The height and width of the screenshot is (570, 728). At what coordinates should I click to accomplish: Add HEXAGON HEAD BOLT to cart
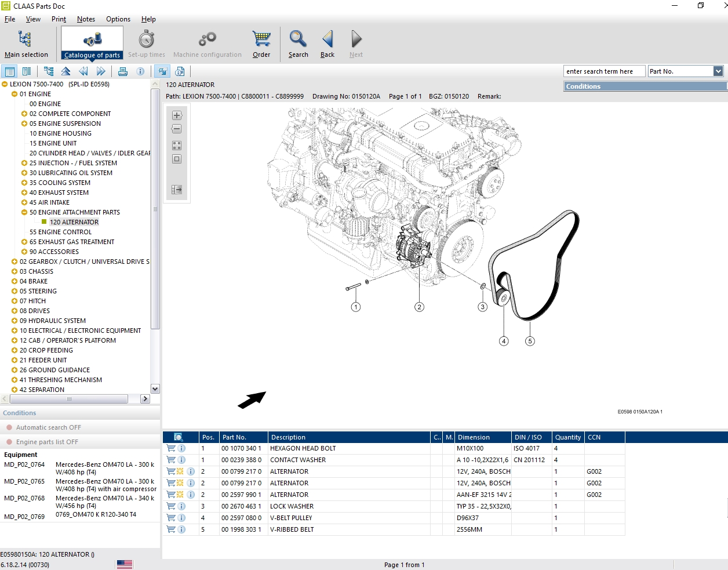171,448
